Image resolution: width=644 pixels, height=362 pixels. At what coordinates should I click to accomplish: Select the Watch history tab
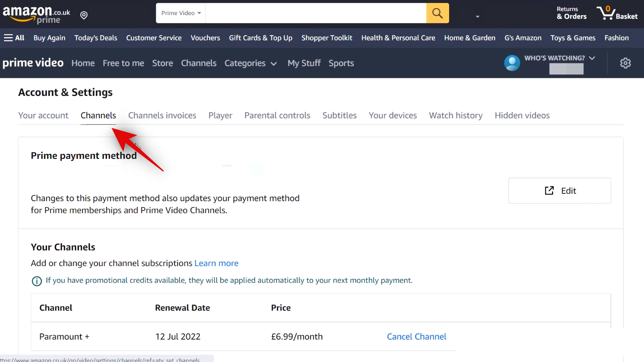(455, 115)
